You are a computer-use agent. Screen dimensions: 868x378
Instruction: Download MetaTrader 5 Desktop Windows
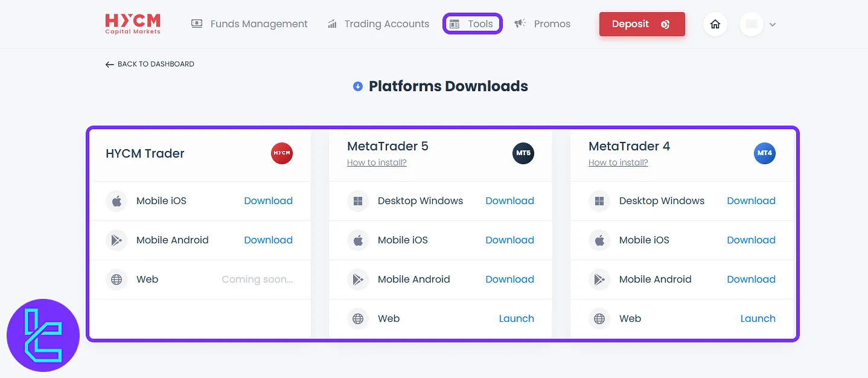click(x=509, y=201)
